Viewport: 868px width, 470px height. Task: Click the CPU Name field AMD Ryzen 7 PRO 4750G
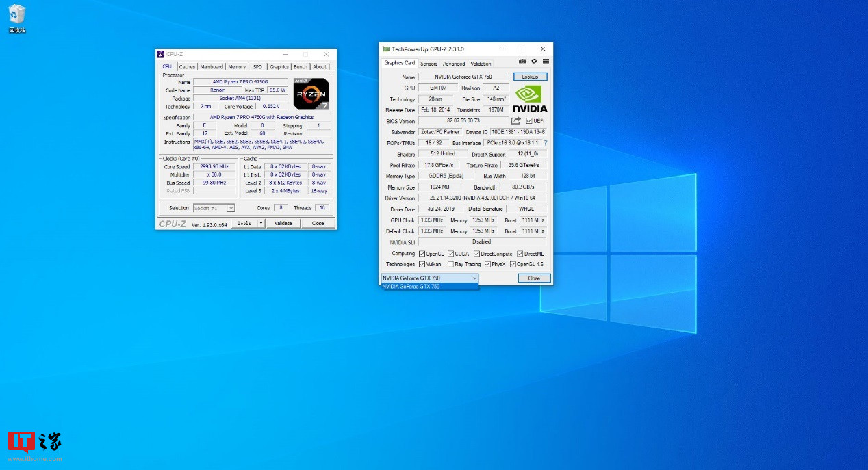[241, 82]
